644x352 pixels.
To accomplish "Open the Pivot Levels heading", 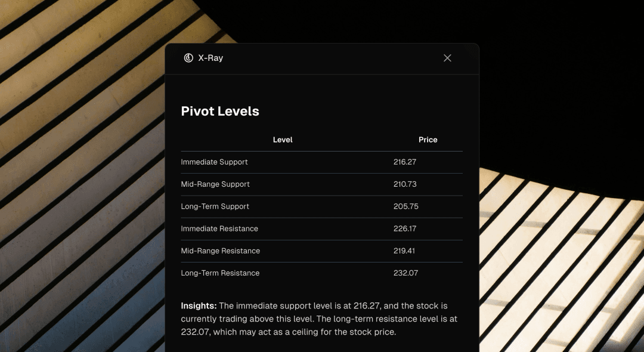I will (x=220, y=111).
